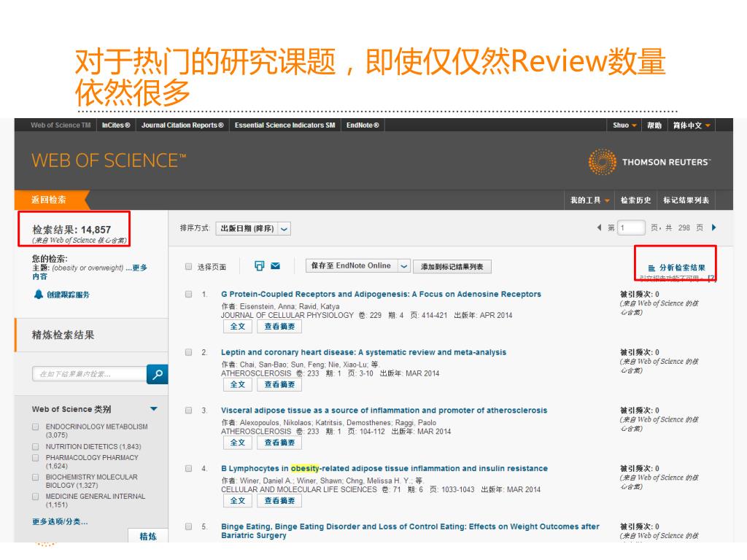
Task: Click the page number input field
Action: 631,227
